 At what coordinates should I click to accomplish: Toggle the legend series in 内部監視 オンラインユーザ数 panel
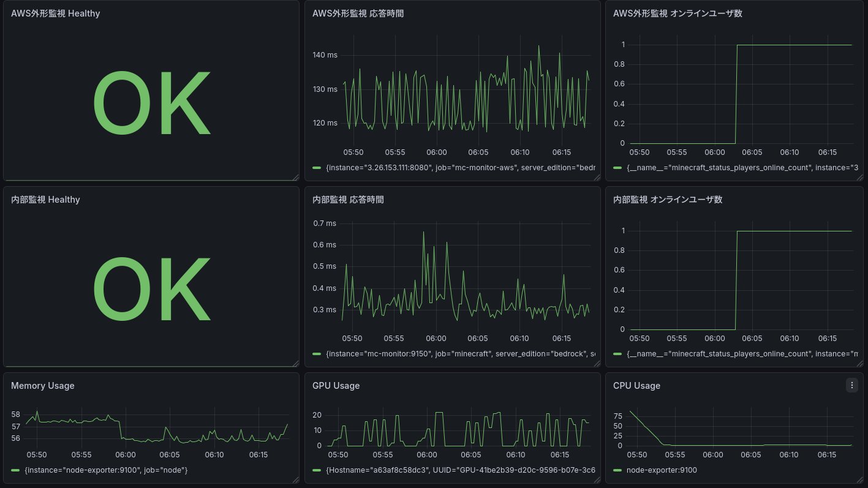point(742,353)
